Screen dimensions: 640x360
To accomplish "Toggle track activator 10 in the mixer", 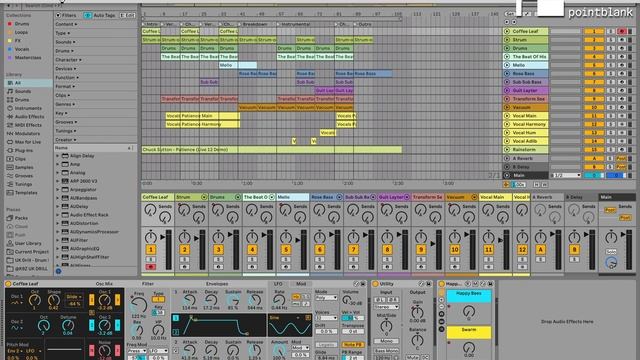I will pos(455,249).
